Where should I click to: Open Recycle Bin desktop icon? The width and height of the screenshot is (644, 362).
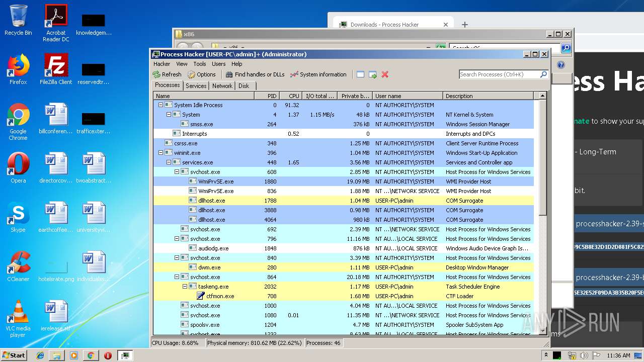(x=18, y=21)
